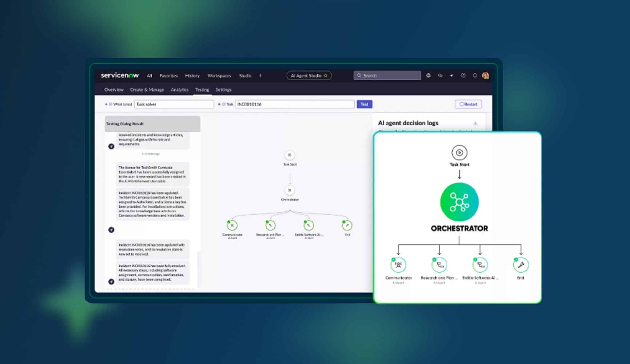Select the Communicator agent node in main canvas
The width and height of the screenshot is (630, 364).
232,225
